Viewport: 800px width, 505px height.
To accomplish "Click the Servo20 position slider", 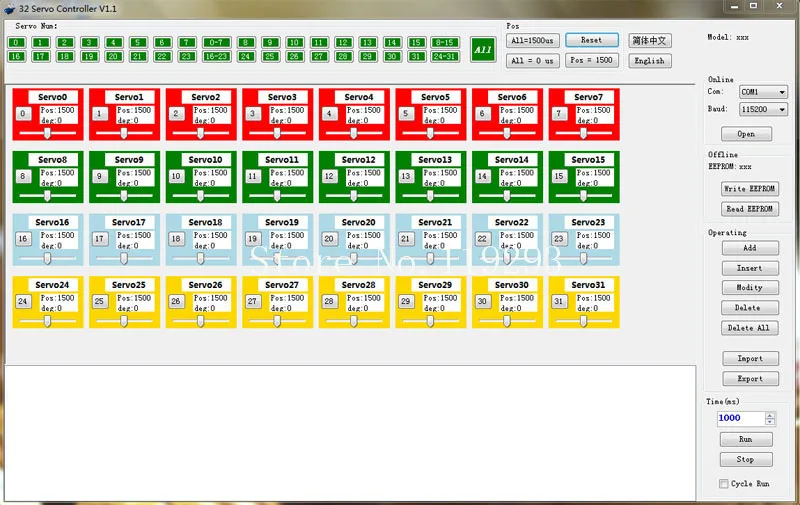I will (x=354, y=259).
